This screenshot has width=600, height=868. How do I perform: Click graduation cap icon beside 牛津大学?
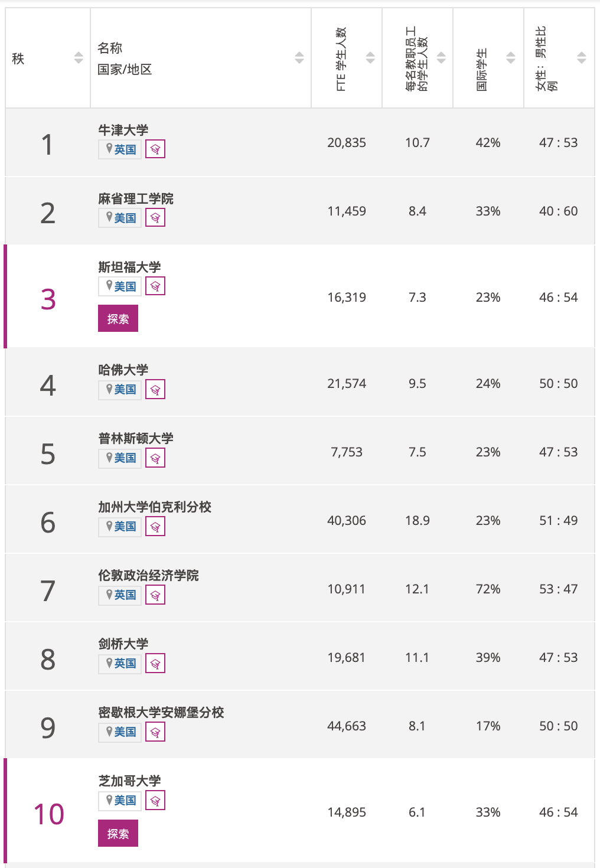155,149
